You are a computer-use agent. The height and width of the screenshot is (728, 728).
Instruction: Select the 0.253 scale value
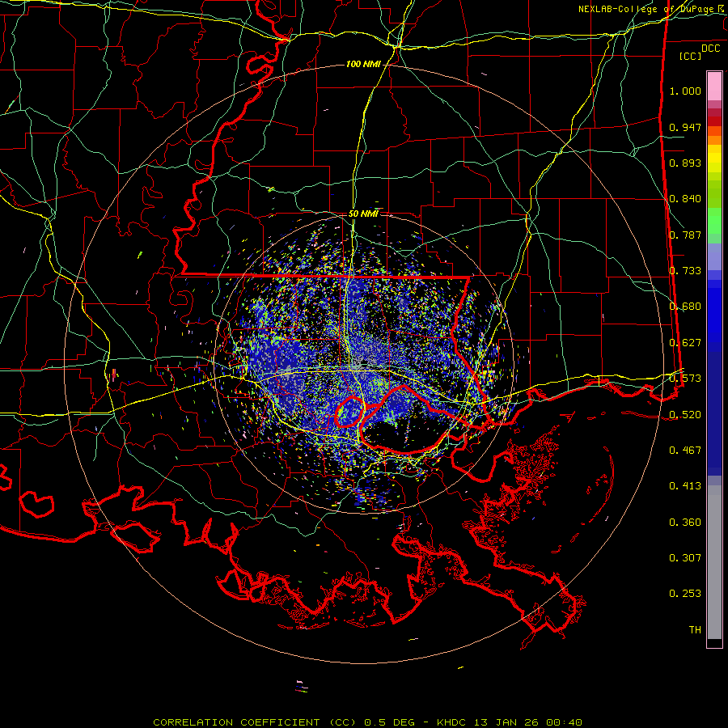[x=685, y=594]
